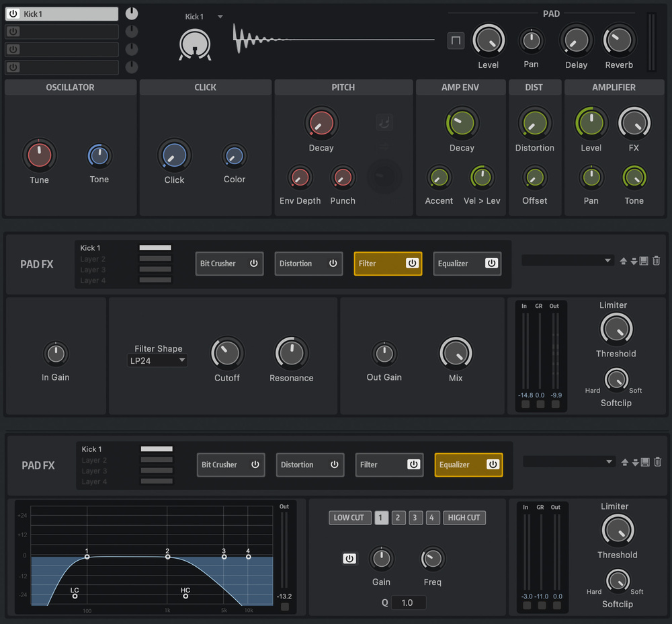Save preset via floppy icon in Filter PAD FX panel

click(644, 261)
